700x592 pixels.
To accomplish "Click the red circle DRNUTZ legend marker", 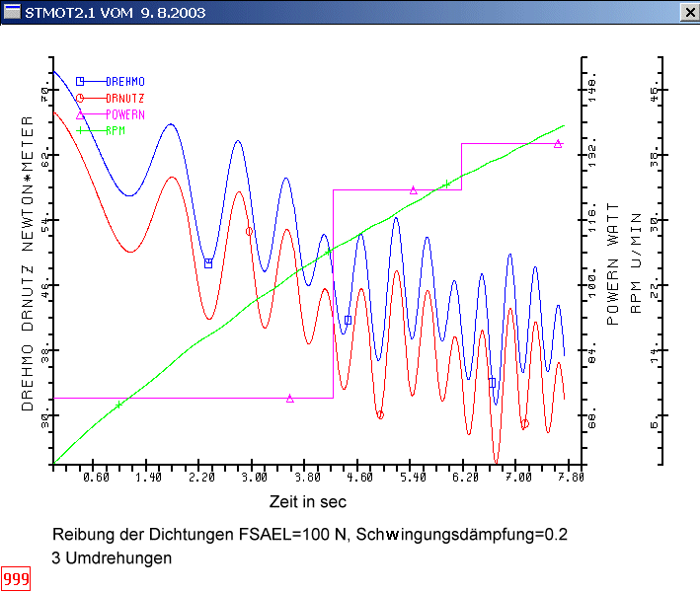I will tap(81, 98).
